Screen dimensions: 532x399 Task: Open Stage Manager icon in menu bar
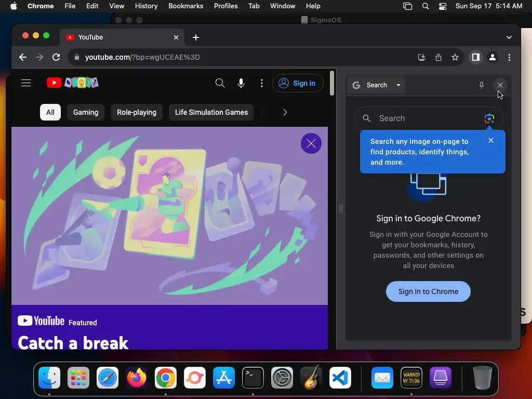click(407, 6)
